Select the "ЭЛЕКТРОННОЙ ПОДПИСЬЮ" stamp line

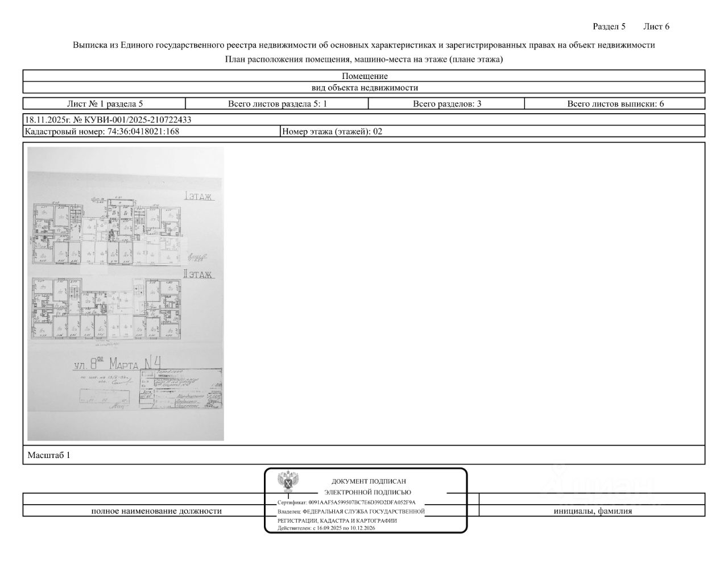[367, 492]
